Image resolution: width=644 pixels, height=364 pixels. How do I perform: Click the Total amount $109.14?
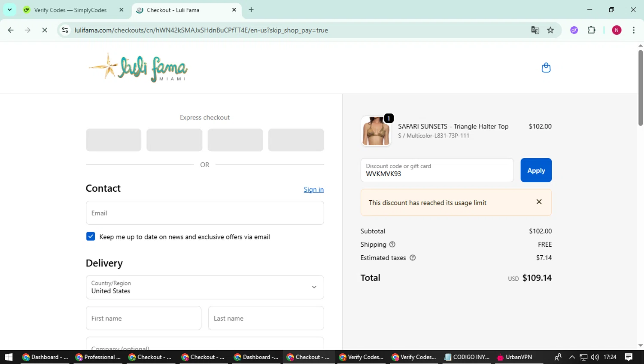[537, 278]
